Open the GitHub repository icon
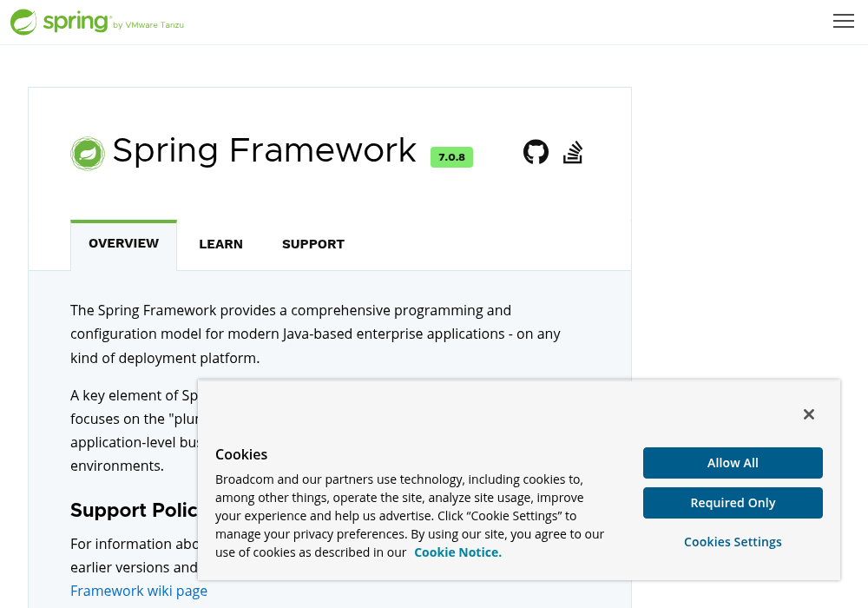Image resolution: width=868 pixels, height=608 pixels. (x=536, y=152)
